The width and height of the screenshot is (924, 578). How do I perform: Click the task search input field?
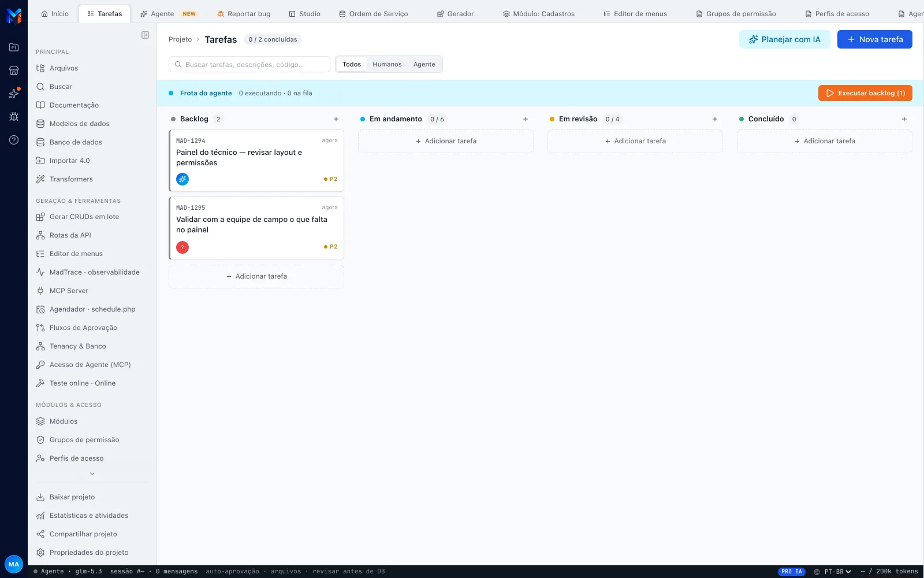pos(249,64)
